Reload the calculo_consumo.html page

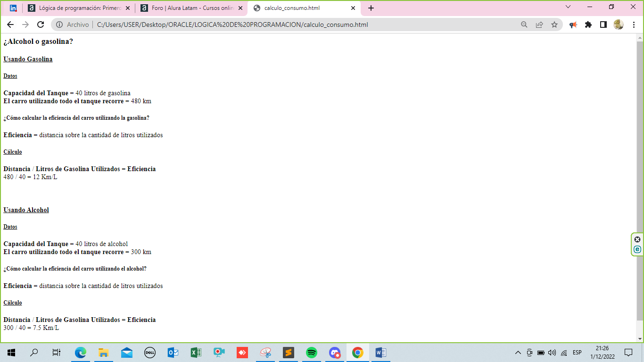click(41, 25)
